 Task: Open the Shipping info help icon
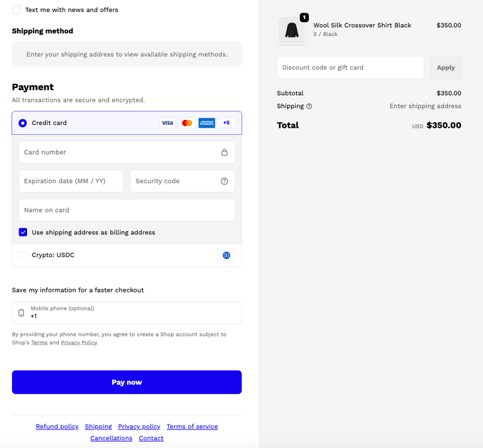(309, 106)
